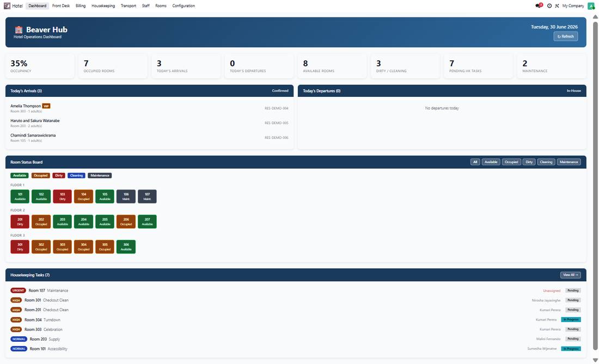Image resolution: width=599 pixels, height=364 pixels.
Task: Open the Transport menu
Action: pyautogui.click(x=129, y=6)
